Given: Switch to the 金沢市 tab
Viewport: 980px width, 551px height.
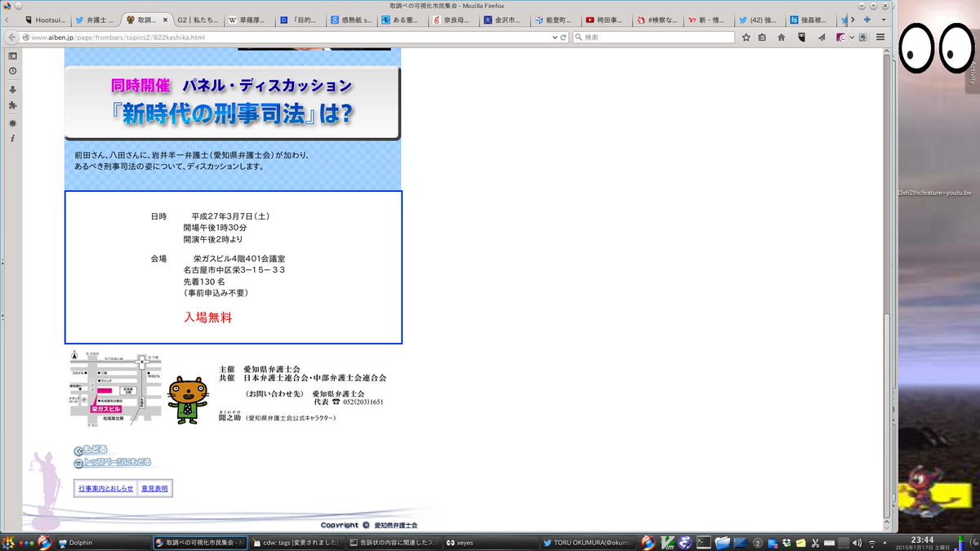Looking at the screenshot, I should pos(505,19).
